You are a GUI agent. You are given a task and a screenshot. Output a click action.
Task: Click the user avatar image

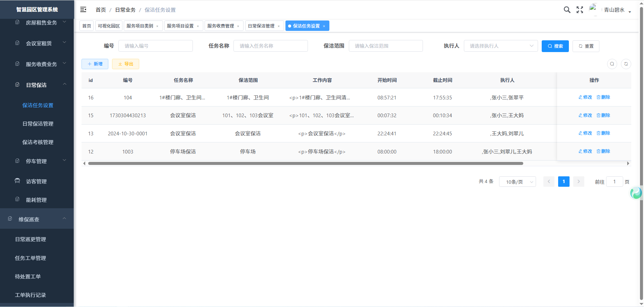[x=593, y=9]
